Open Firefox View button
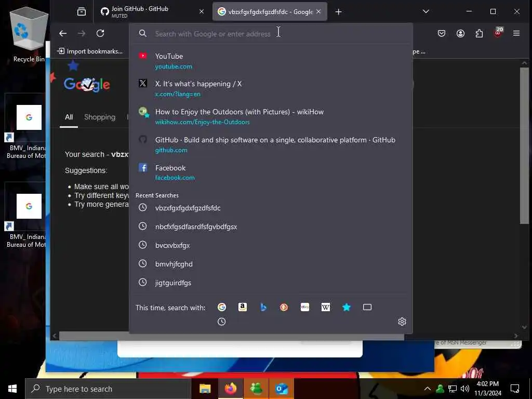 pyautogui.click(x=82, y=12)
